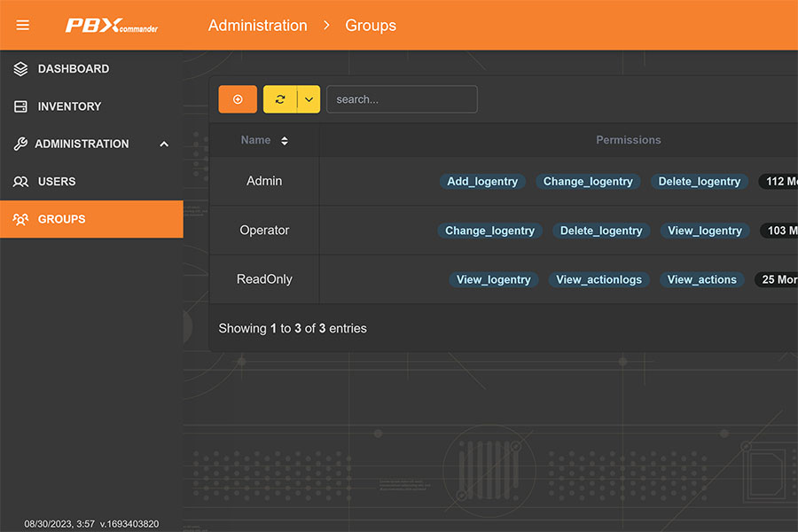Click the Inventory drawer icon
798x532 pixels.
pyautogui.click(x=21, y=106)
